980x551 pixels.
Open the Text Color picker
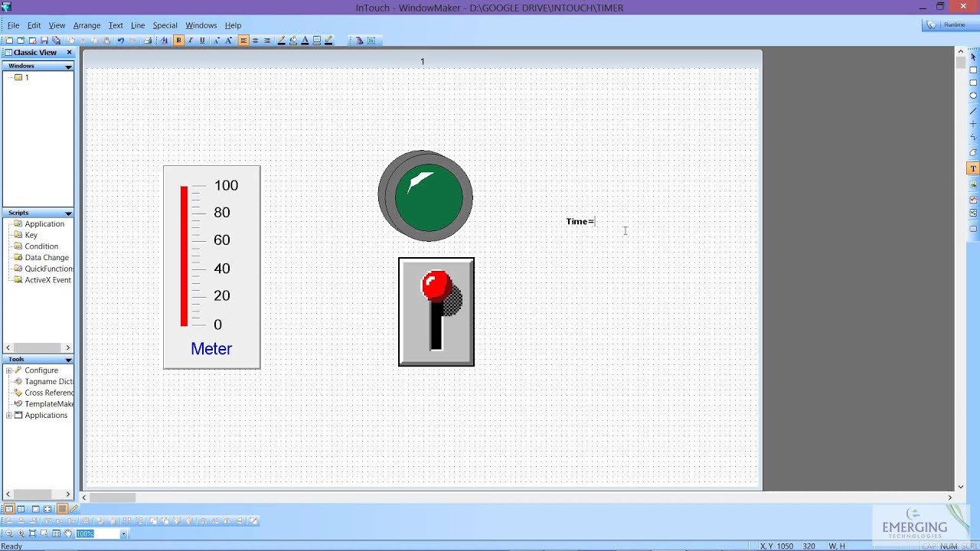pos(305,41)
